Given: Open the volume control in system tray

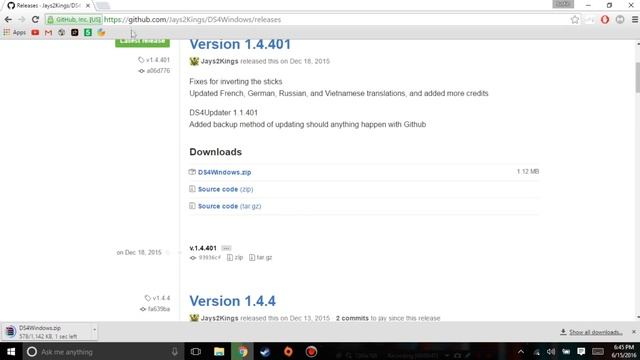Looking at the screenshot, I should (x=551, y=352).
